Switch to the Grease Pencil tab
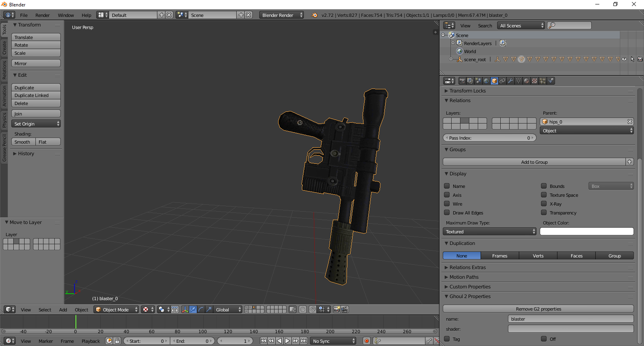 [x=4, y=148]
